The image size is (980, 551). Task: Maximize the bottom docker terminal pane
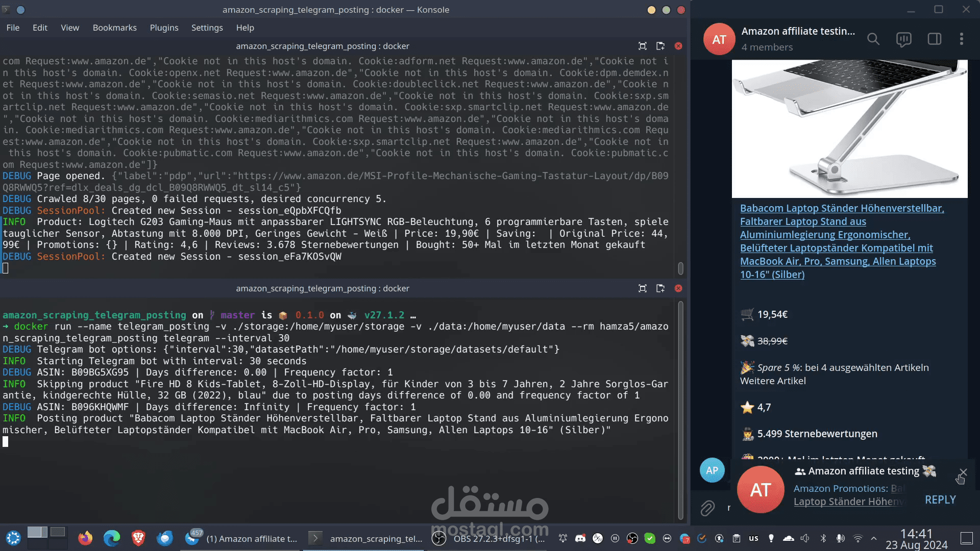(x=643, y=288)
